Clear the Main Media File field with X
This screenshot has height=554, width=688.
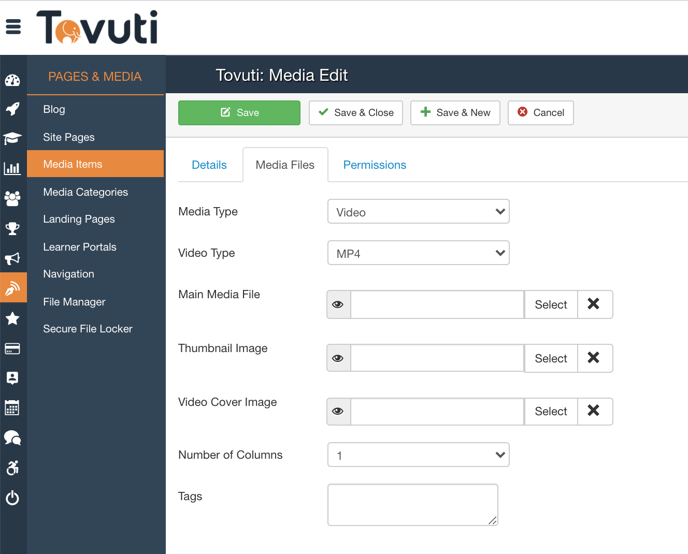point(595,304)
